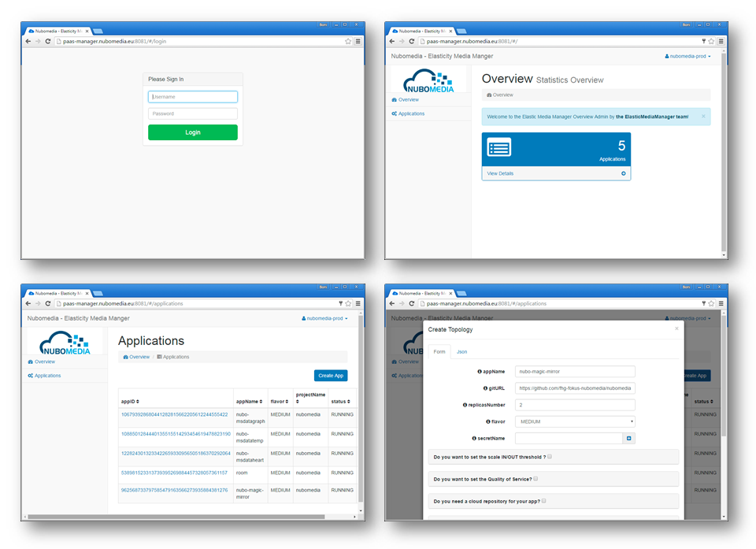Image resolution: width=756 pixels, height=549 pixels.
Task: Close the Create Topology dialog
Action: coord(676,328)
